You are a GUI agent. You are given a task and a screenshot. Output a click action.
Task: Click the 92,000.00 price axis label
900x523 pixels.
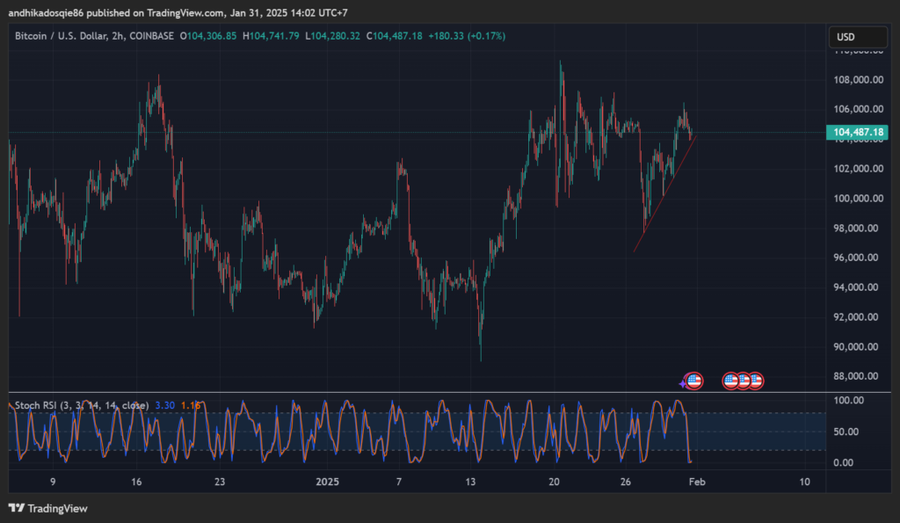coord(856,317)
